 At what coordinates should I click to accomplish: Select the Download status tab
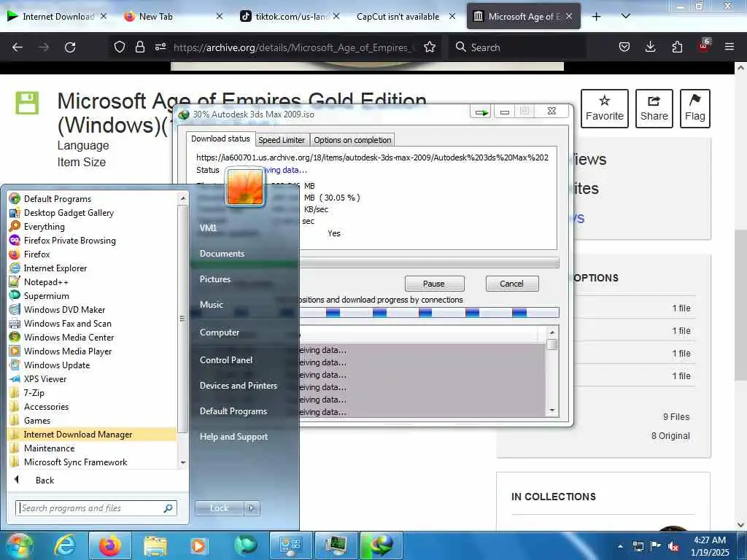(x=220, y=139)
